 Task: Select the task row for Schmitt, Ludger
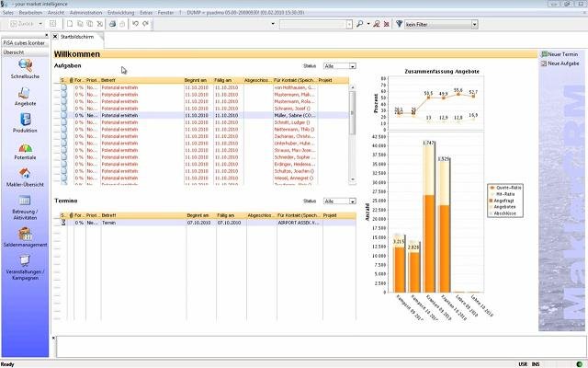[x=204, y=122]
